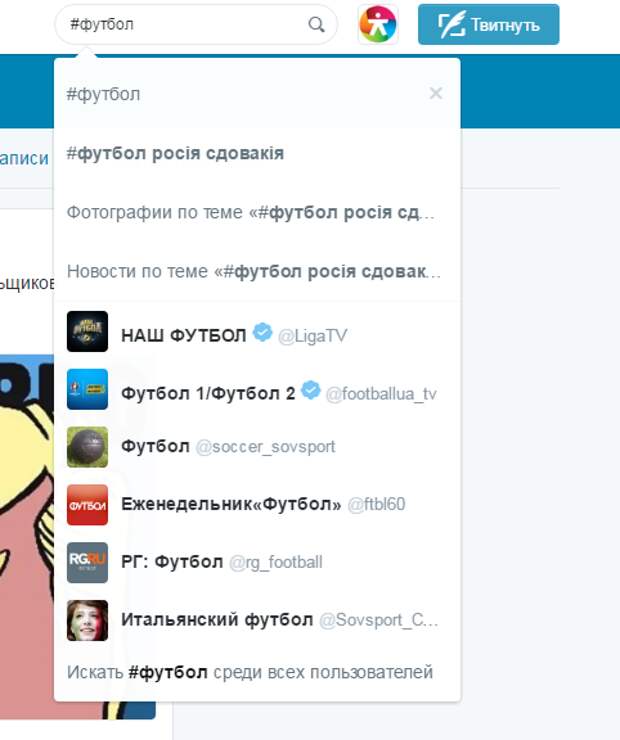Click the @LigaTV handle text
Viewport: 620px width, 740px height.
point(312,336)
